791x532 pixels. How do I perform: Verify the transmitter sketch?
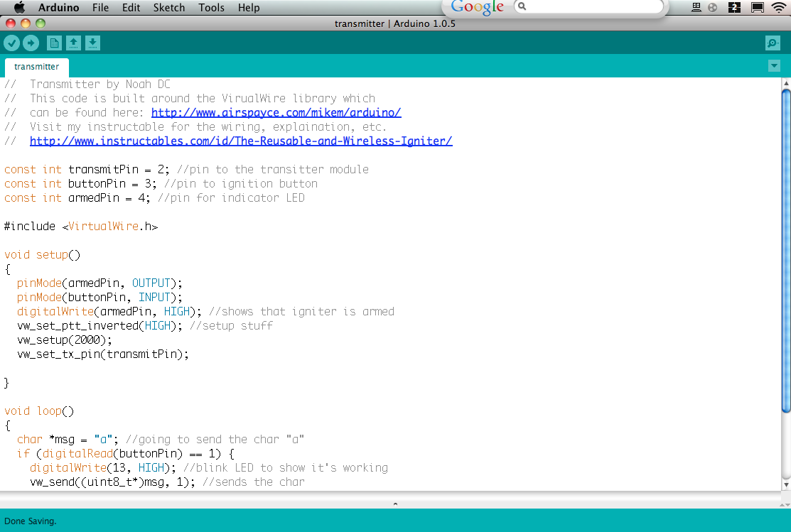pyautogui.click(x=12, y=43)
